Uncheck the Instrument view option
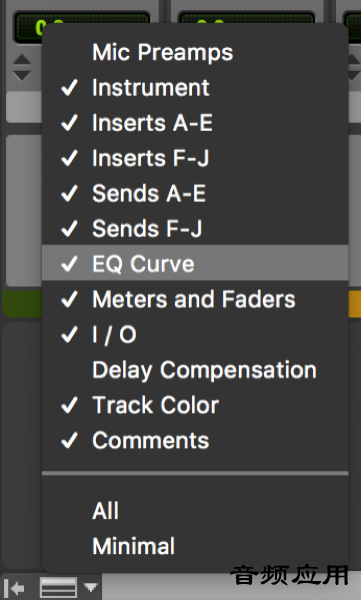The image size is (361, 600). tap(195, 88)
